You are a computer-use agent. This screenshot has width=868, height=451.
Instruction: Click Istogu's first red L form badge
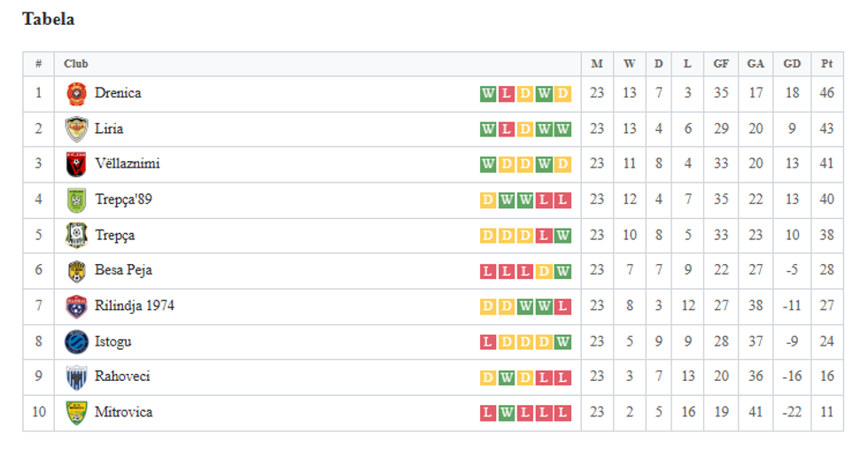pos(488,342)
